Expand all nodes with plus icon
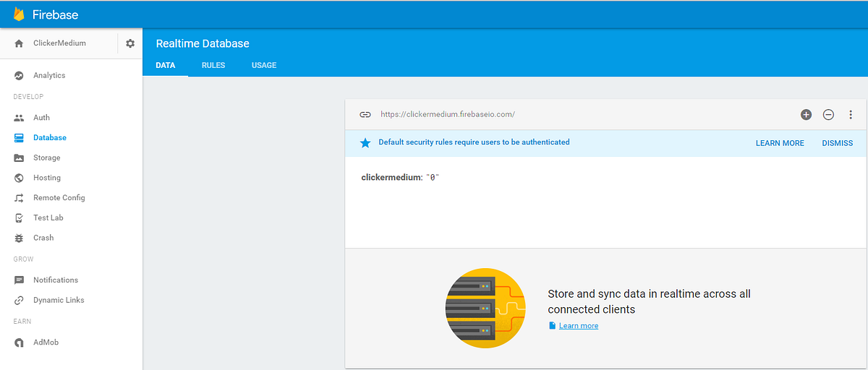The image size is (868, 370). pyautogui.click(x=807, y=114)
